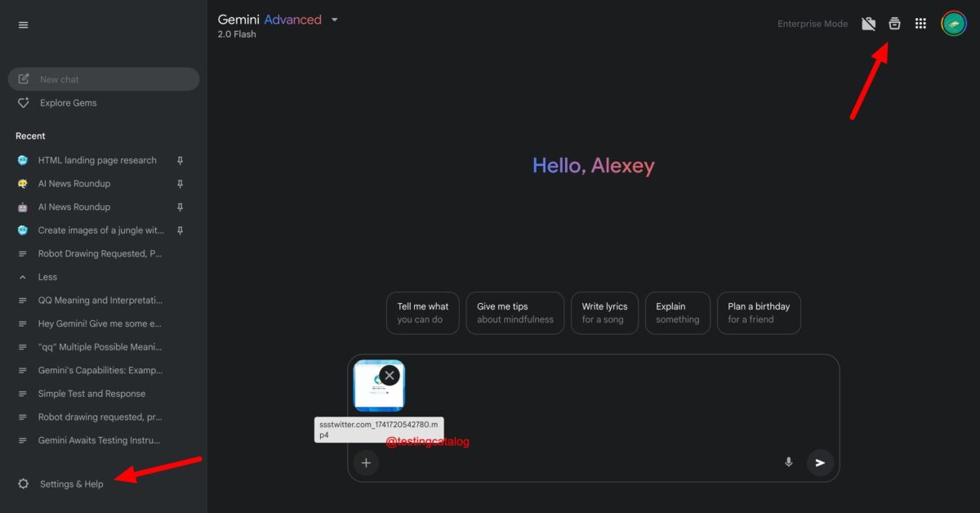980x513 pixels.
Task: Open Gemini's Capabilities: Examp... chat
Action: point(100,370)
